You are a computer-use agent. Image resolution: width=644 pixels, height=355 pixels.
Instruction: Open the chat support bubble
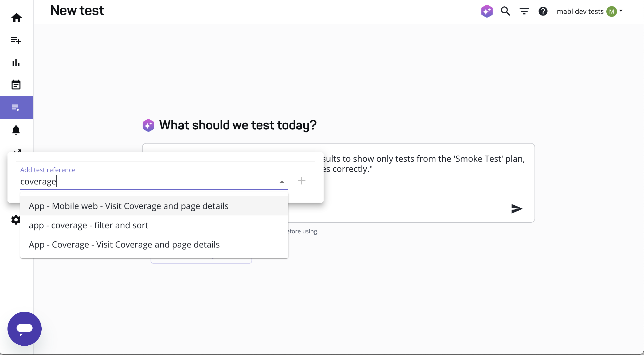pyautogui.click(x=24, y=329)
